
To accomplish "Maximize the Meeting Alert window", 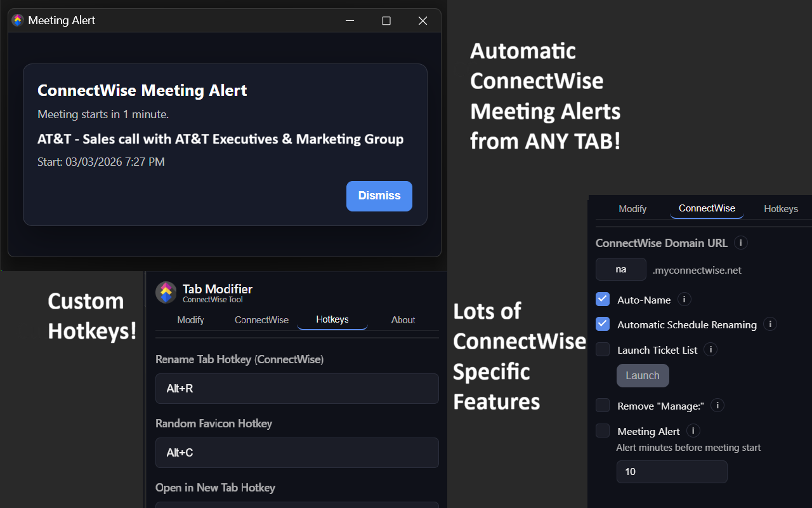I will [386, 20].
